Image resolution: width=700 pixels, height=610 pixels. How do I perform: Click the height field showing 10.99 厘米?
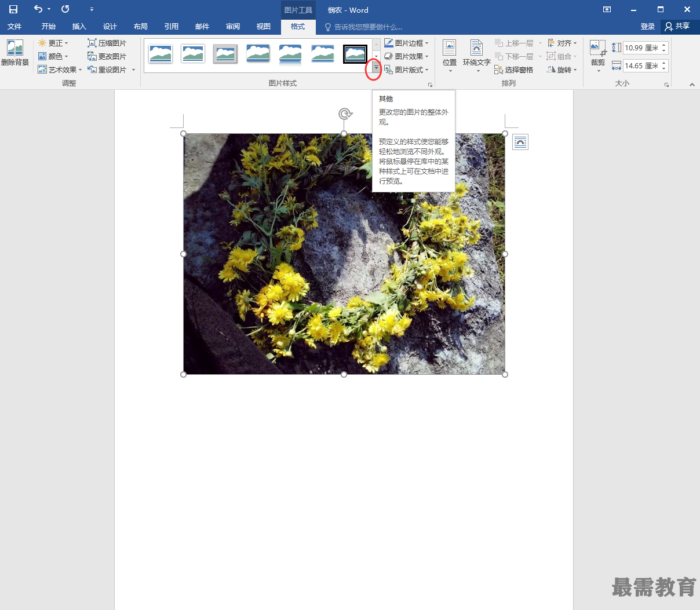tap(641, 48)
